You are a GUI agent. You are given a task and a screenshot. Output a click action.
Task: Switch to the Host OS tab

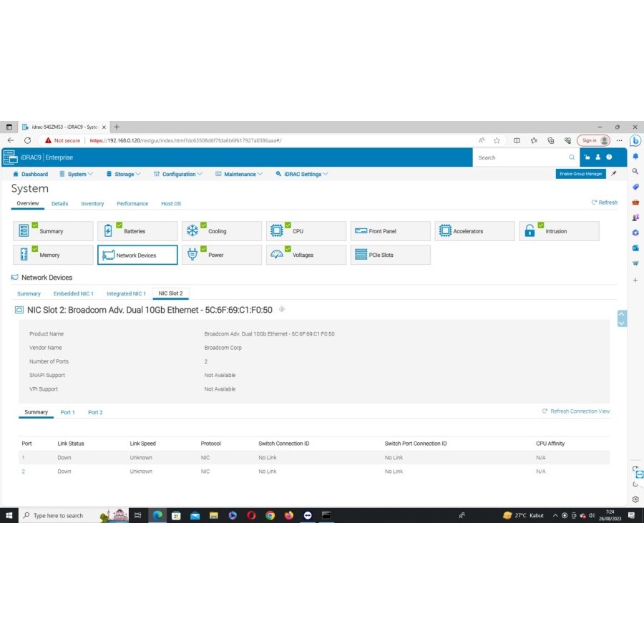(x=171, y=203)
